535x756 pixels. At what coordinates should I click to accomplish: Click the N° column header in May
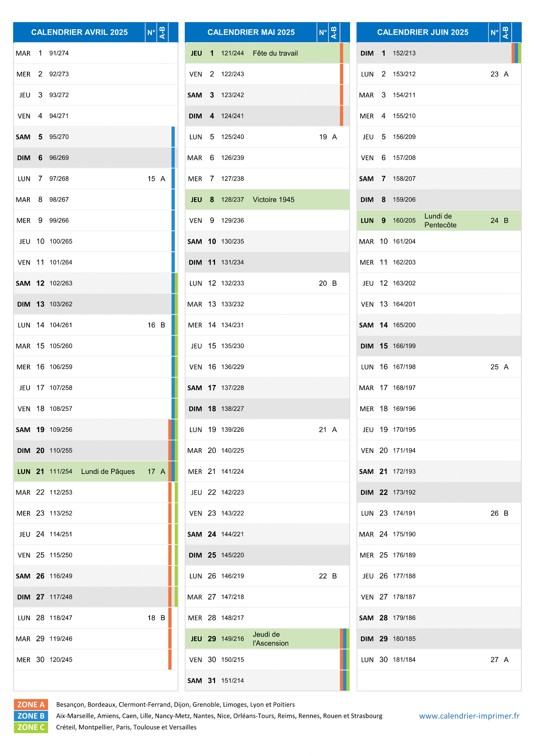pyautogui.click(x=323, y=32)
